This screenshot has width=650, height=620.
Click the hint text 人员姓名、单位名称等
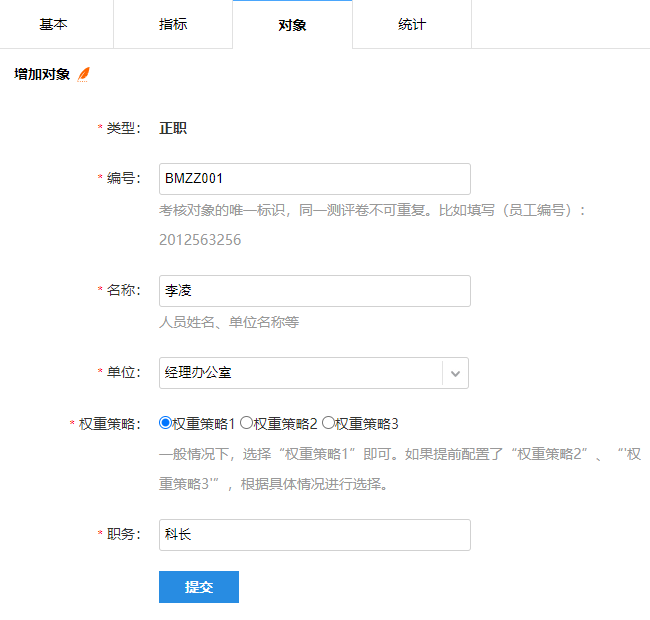[x=229, y=322]
